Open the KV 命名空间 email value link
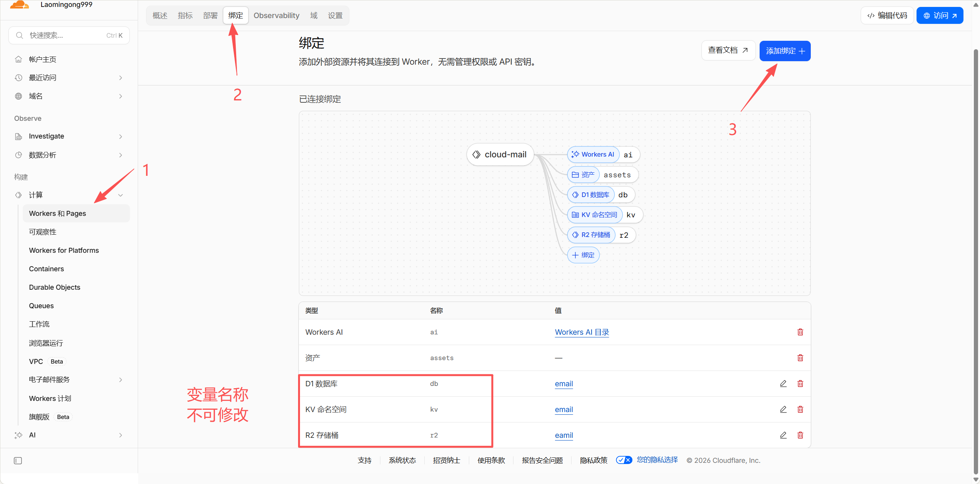Viewport: 980px width, 484px height. point(564,409)
